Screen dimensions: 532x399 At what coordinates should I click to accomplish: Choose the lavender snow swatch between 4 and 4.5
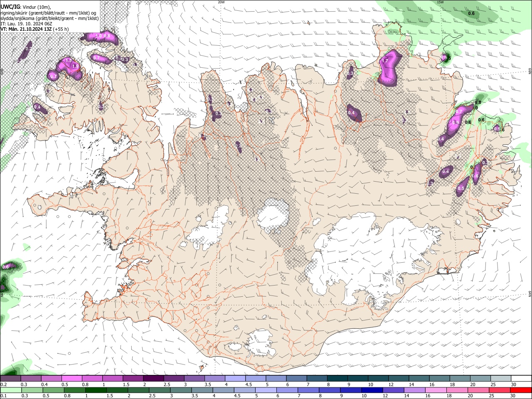point(235,378)
